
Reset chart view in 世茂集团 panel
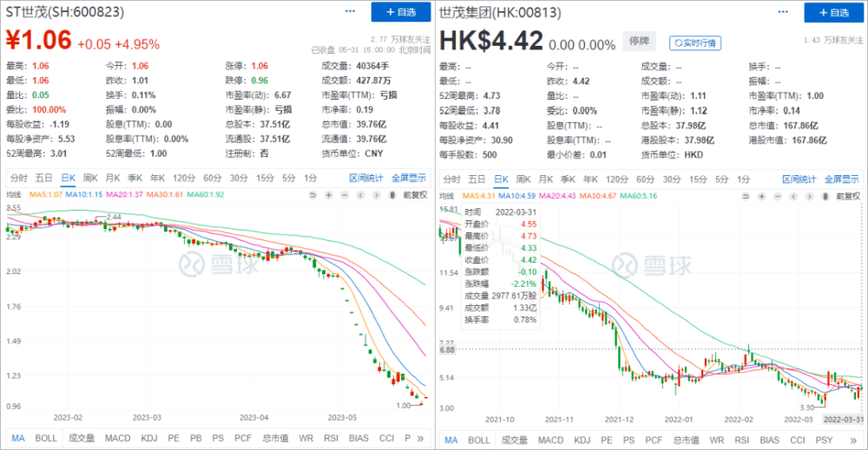[746, 196]
